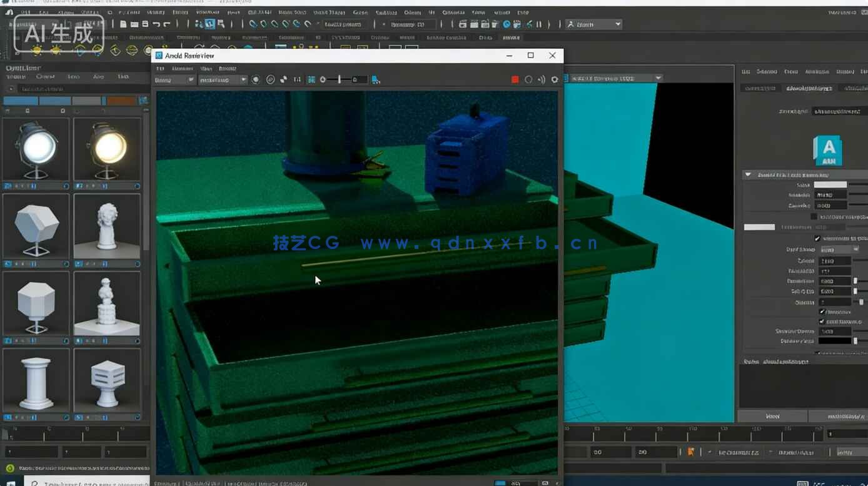868x486 pixels.
Task: Click the exposure slider in render view toolbar
Action: 340,79
